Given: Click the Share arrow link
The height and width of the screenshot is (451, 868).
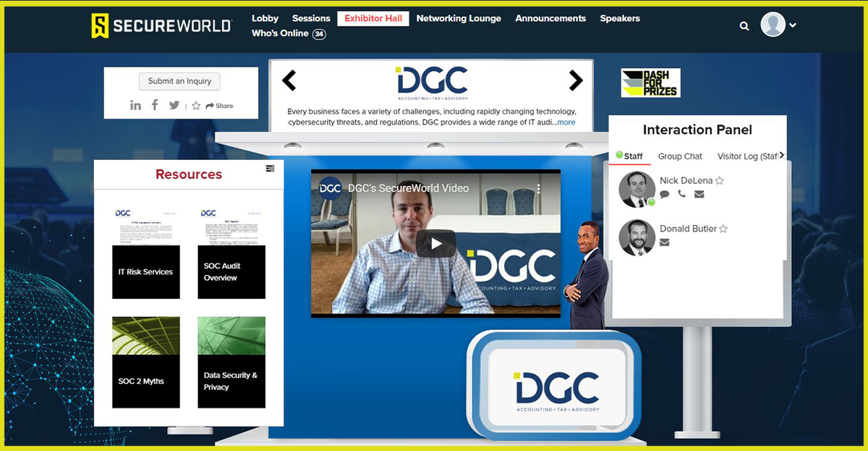Looking at the screenshot, I should click(x=219, y=106).
